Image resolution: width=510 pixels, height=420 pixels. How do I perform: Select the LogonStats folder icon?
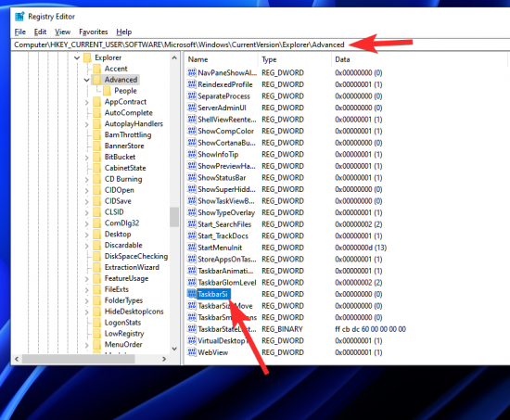coord(97,323)
